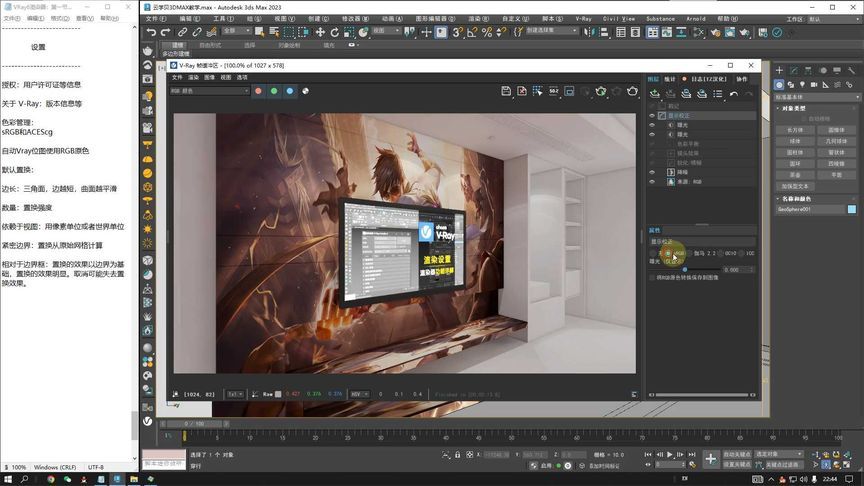Click the Save image icon in V-Ray frame buffer
Image resolution: width=864 pixels, height=486 pixels.
[507, 91]
